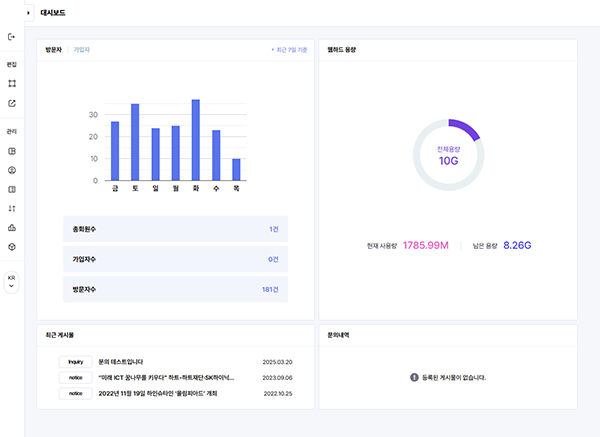Click the 181건 visitor count value
Image resolution: width=600 pixels, height=437 pixels.
coord(270,289)
